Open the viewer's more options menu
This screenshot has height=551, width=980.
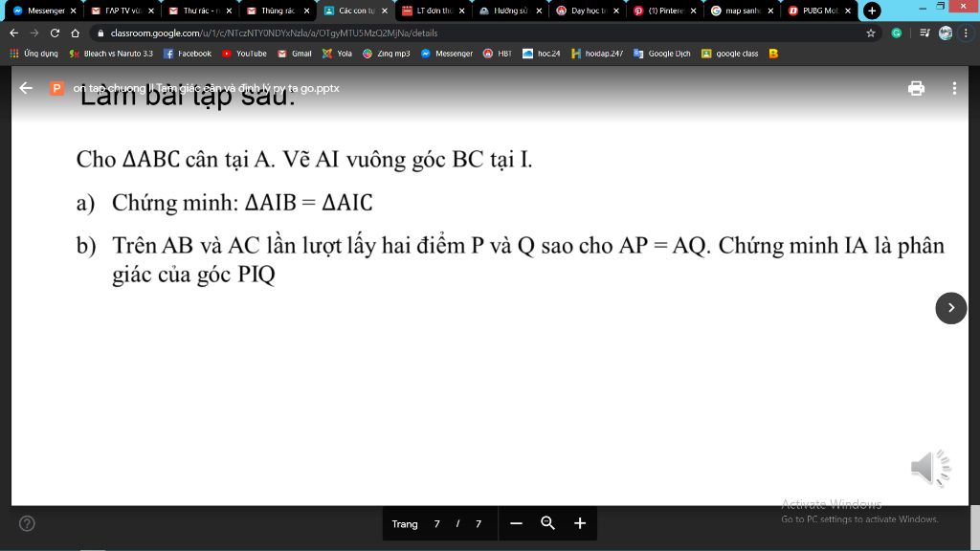tap(954, 88)
